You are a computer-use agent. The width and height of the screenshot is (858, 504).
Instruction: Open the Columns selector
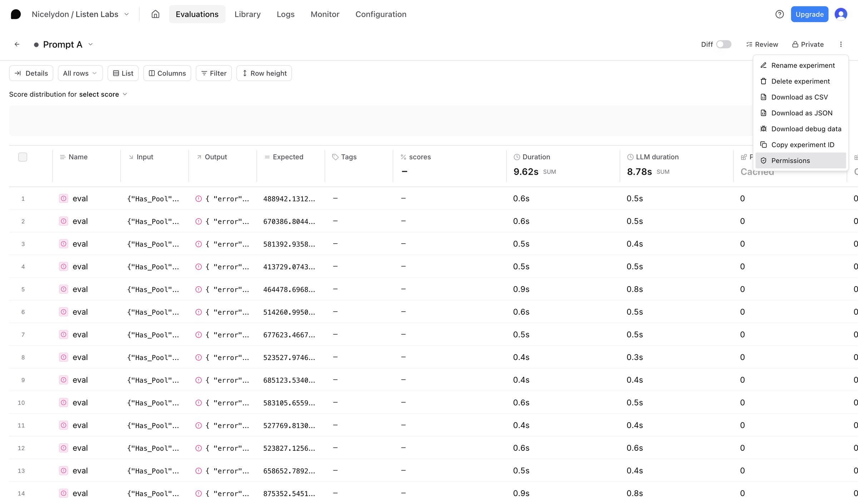[167, 73]
